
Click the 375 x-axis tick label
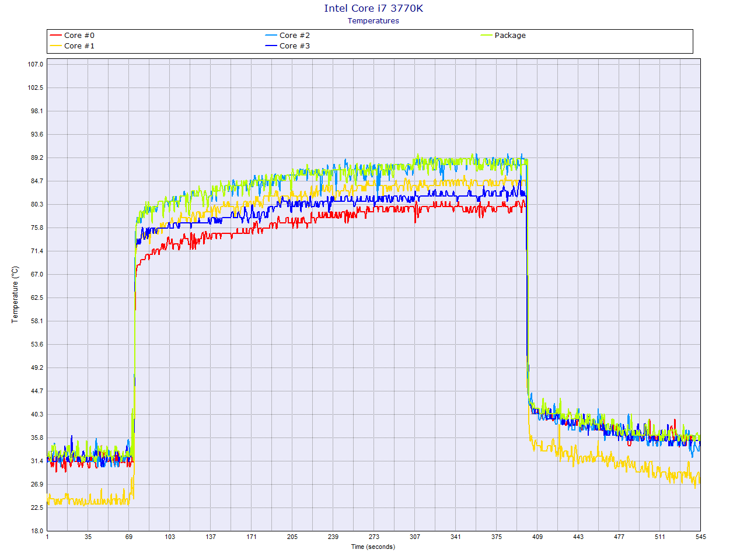click(497, 537)
